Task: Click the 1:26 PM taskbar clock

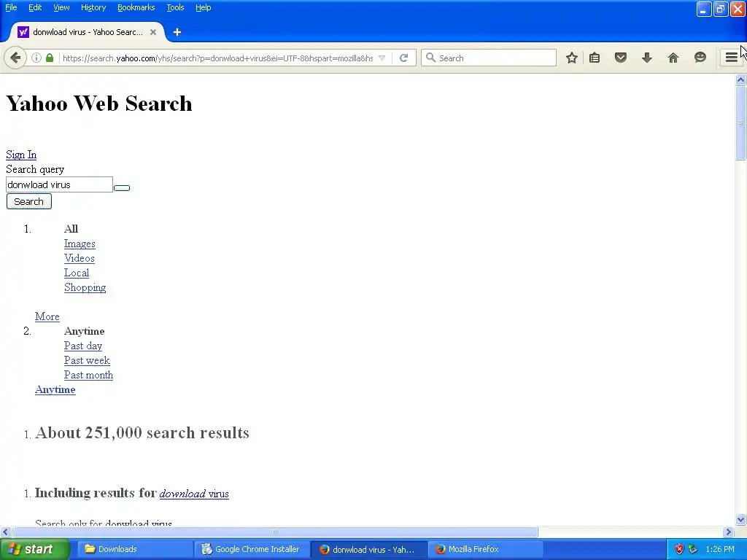Action: [x=720, y=549]
